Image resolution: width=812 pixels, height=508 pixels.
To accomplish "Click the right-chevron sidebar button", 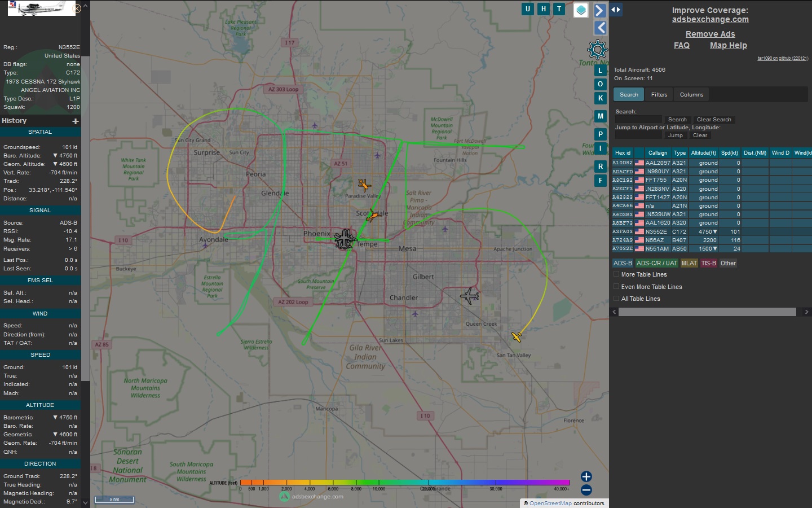I will coord(600,10).
